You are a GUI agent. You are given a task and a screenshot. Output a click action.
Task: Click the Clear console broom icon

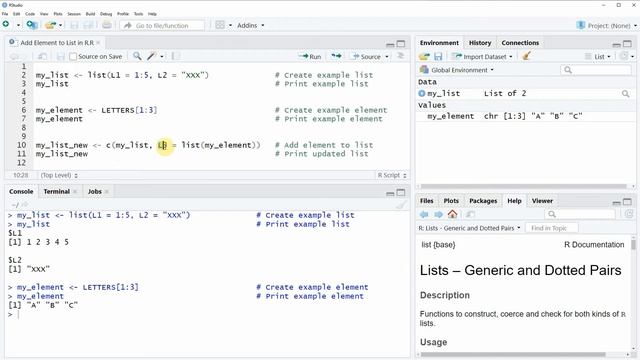(x=401, y=205)
